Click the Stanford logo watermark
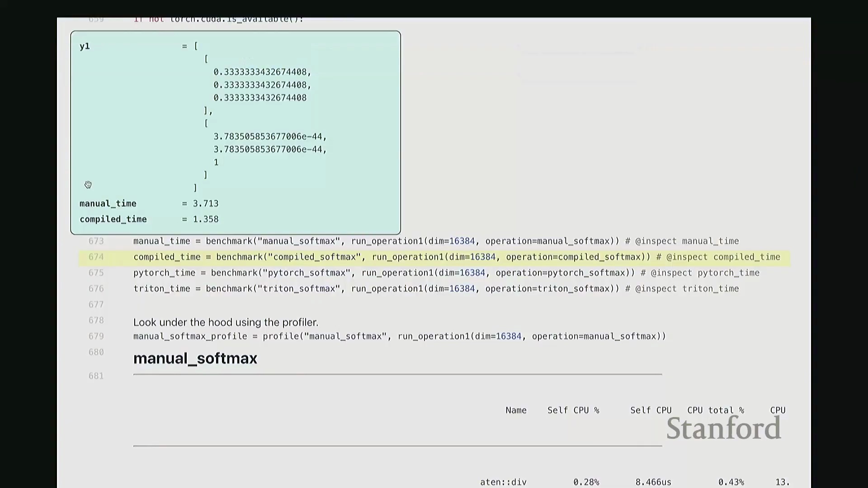 [x=723, y=428]
